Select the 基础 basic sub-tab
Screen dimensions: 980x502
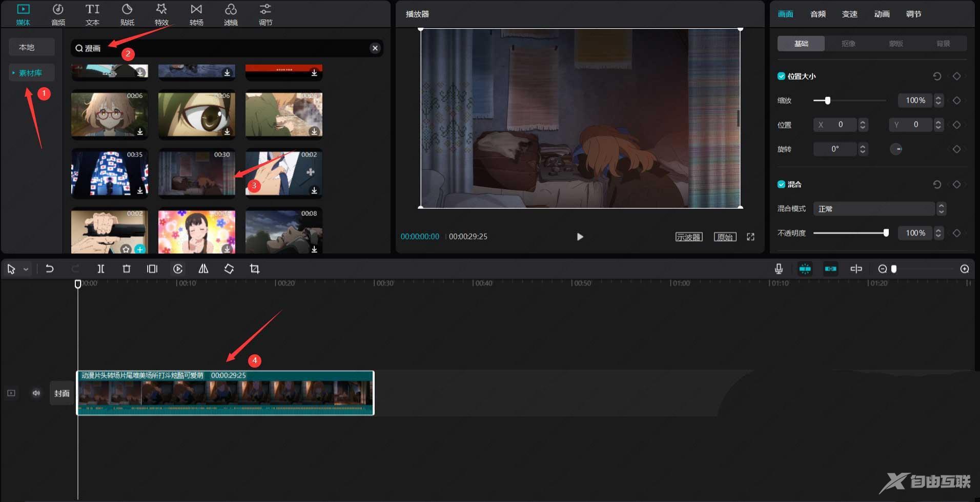801,44
